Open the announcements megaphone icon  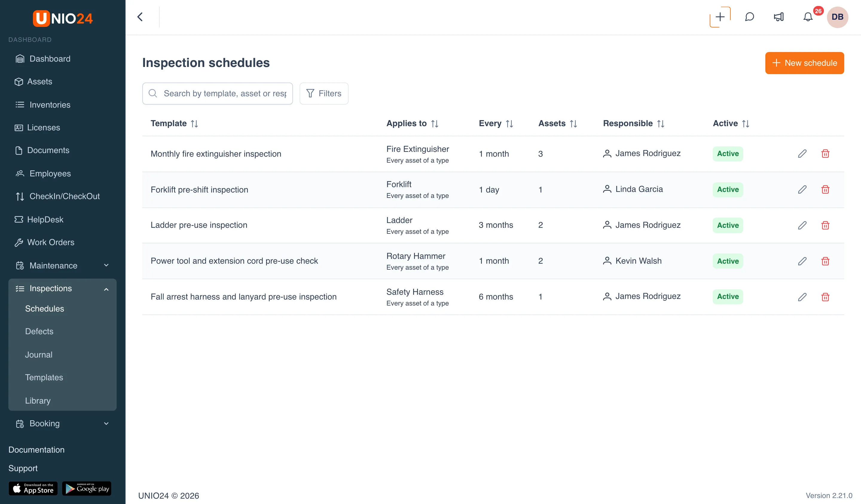point(779,17)
